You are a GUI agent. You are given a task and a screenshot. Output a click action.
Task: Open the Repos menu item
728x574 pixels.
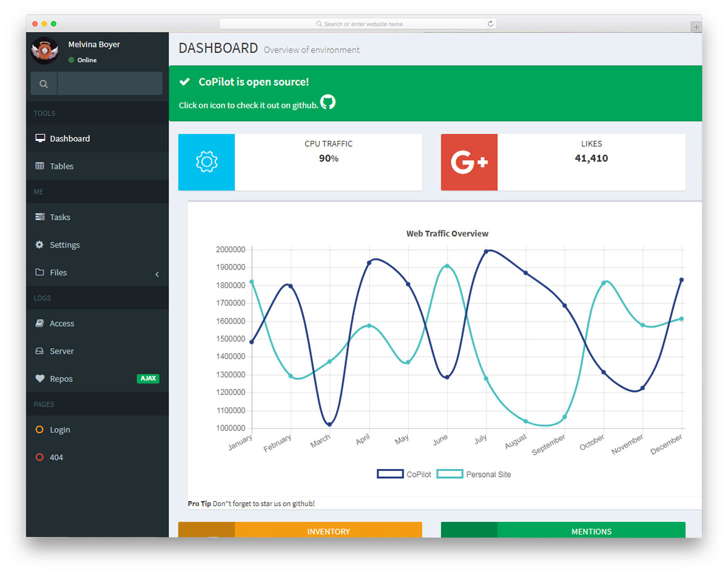point(97,379)
